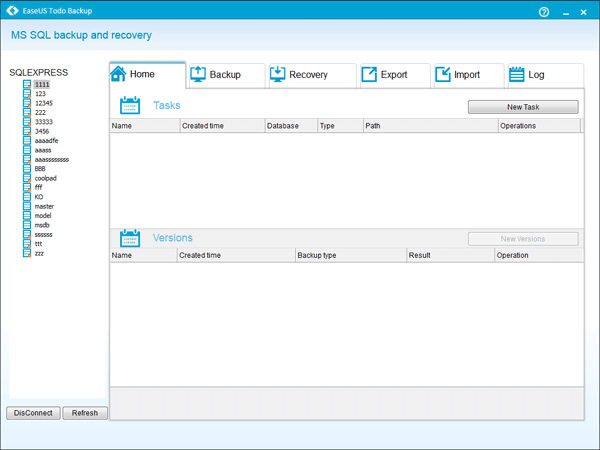Image resolution: width=600 pixels, height=450 pixels.
Task: Open the Backup tab
Action: (224, 75)
